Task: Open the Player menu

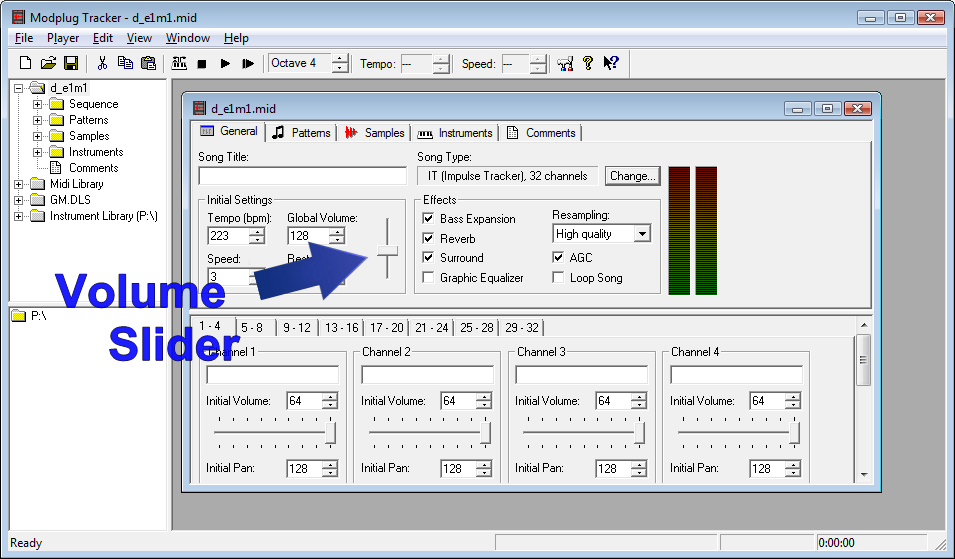Action: pos(63,38)
